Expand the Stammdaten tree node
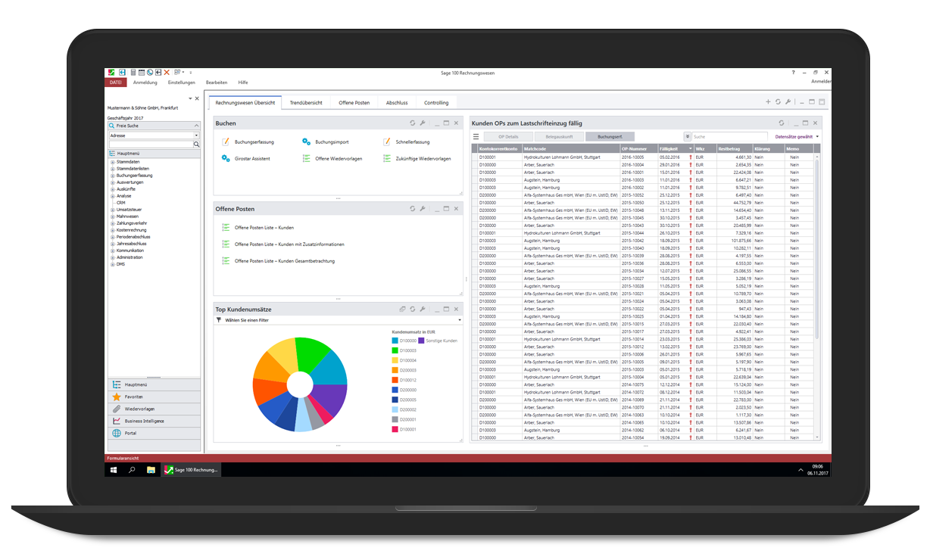The image size is (930, 560). pyautogui.click(x=113, y=162)
